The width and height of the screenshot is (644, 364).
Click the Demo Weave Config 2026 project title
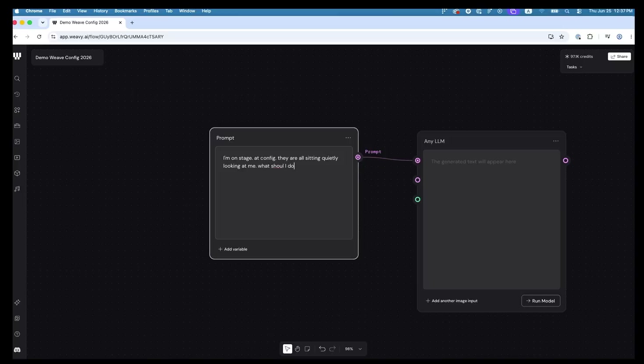(64, 57)
